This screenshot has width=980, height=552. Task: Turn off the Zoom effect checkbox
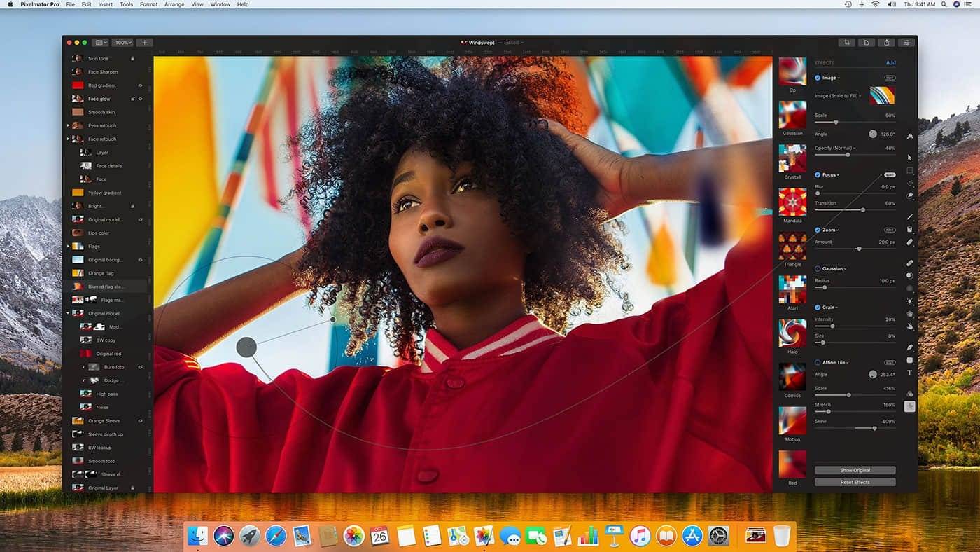pos(818,230)
